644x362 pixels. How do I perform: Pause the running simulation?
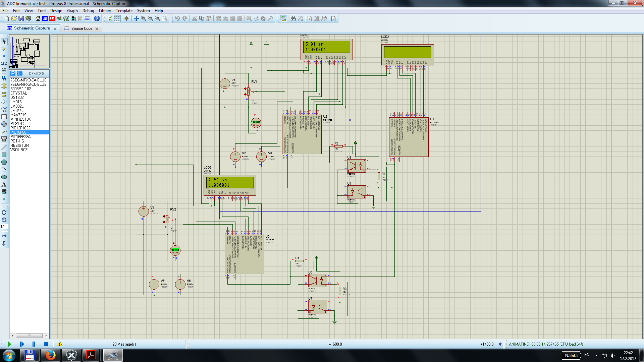pos(34,344)
